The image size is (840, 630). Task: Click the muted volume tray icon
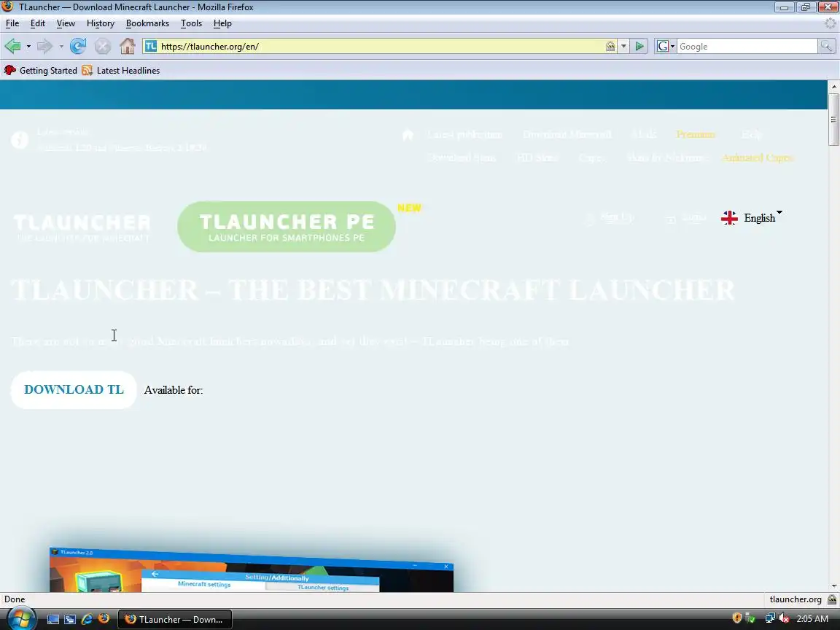(x=784, y=619)
